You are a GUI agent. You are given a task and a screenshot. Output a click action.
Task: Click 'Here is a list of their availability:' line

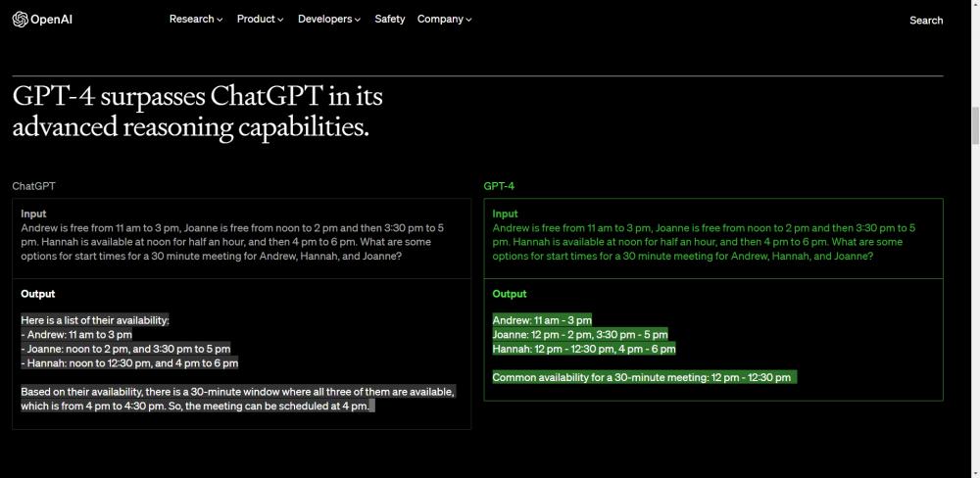pyautogui.click(x=95, y=320)
